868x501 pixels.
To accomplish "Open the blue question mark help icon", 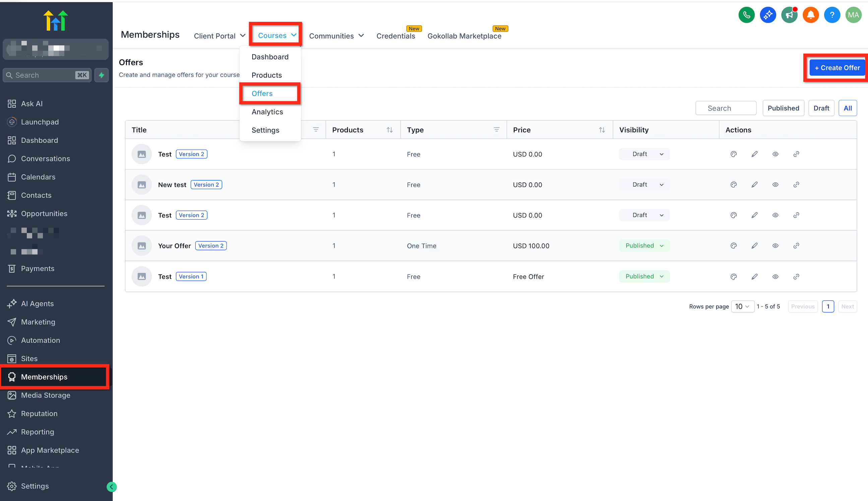I will click(x=831, y=15).
